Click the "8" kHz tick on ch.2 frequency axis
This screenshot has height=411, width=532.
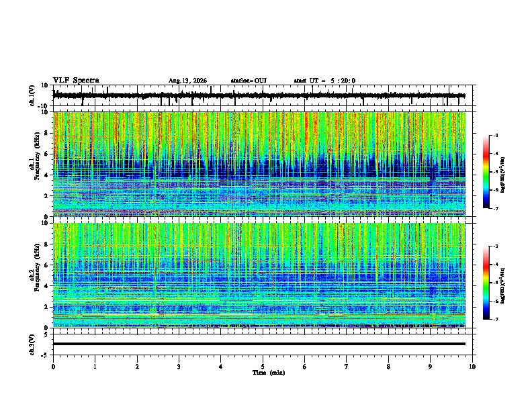(x=47, y=244)
